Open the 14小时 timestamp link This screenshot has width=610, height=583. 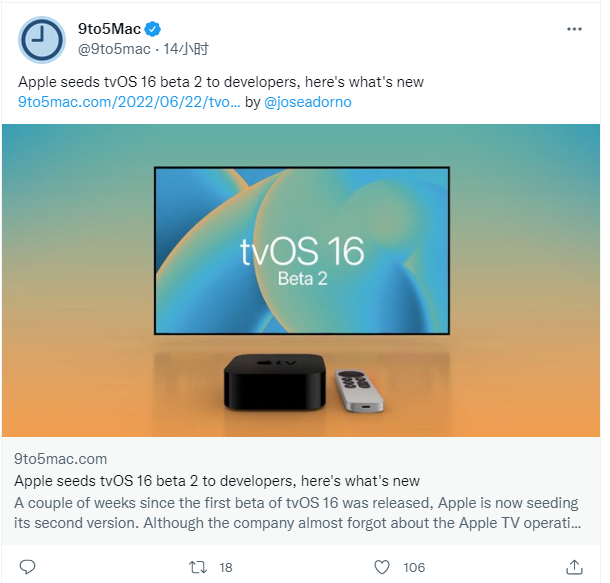[186, 49]
